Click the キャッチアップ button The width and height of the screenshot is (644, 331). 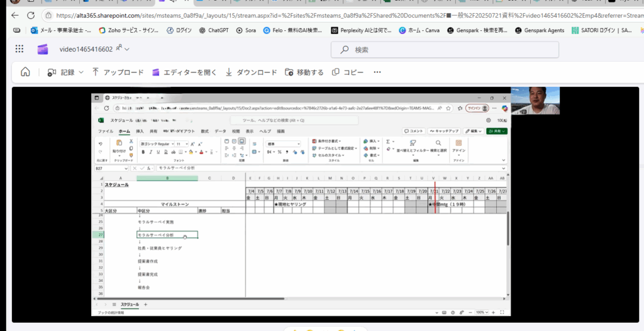click(443, 131)
